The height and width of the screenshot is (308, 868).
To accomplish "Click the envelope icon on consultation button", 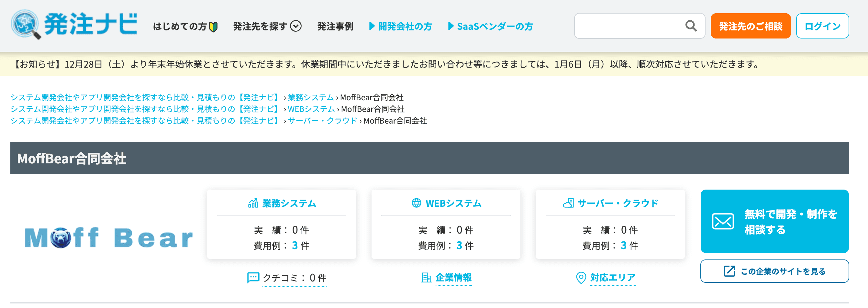I will pyautogui.click(x=722, y=221).
